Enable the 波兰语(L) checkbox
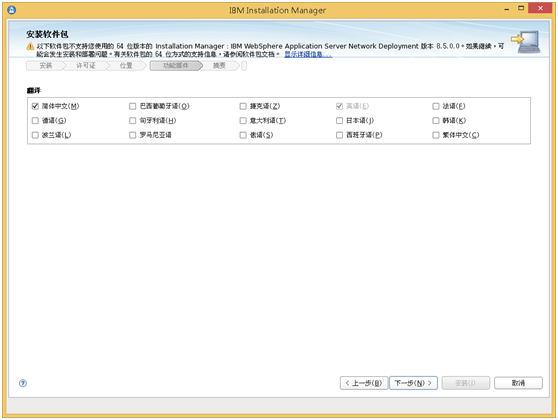This screenshot has width=558, height=420. 35,135
